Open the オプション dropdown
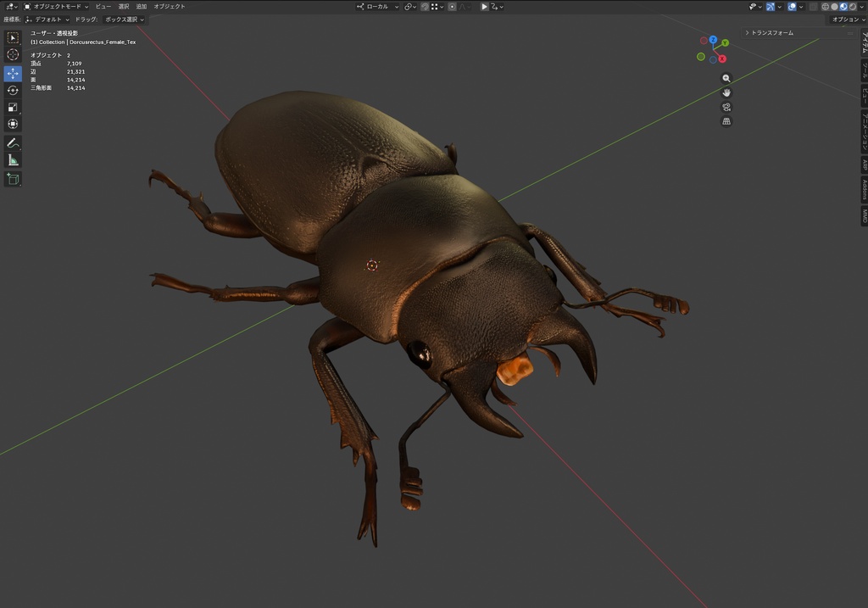 848,20
